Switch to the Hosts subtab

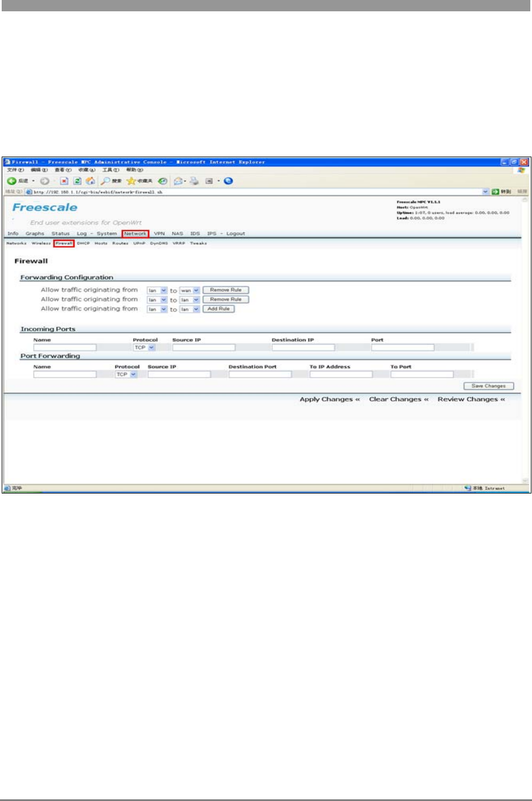101,243
